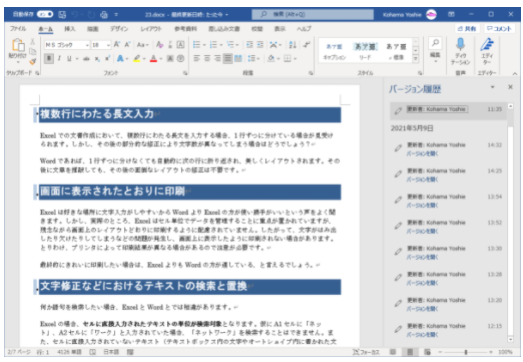
Task: Click the Sort A-Z icon
Action: pyautogui.click(x=293, y=44)
